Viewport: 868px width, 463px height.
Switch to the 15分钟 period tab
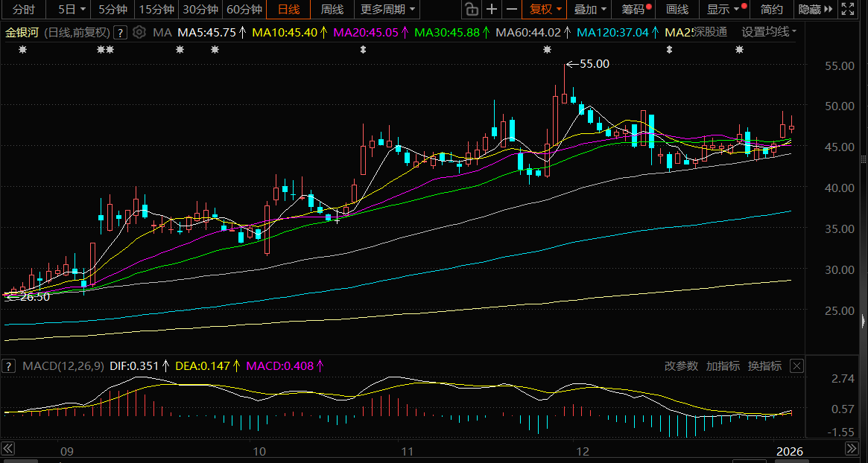pyautogui.click(x=156, y=10)
